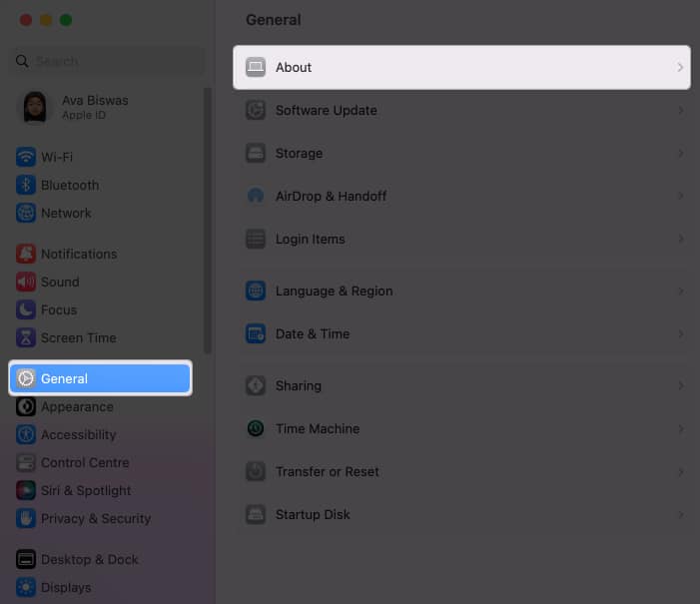Click the Bluetooth icon in sidebar
Image resolution: width=700 pixels, height=604 pixels.
26,186
